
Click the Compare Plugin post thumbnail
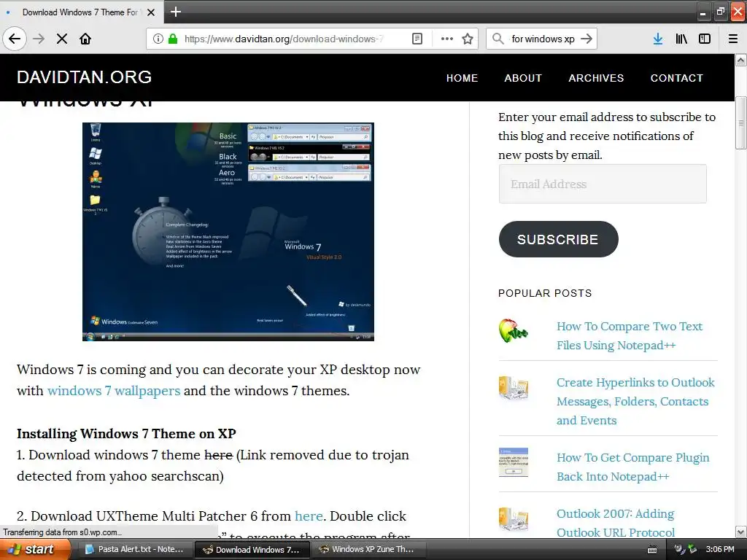coord(513,462)
